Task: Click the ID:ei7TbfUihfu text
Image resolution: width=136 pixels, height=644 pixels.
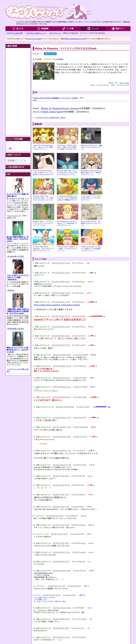Action: click(78, 263)
